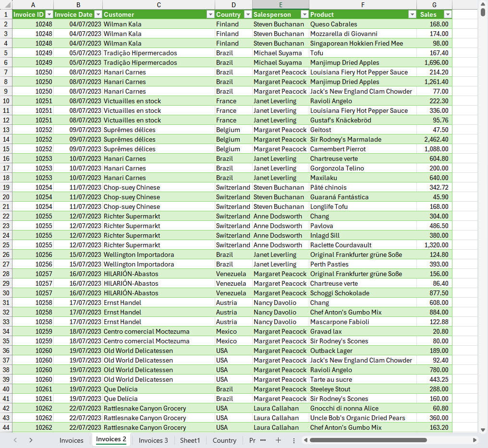
Task: Click the horizontal scrollbar right arrow
Action: (x=475, y=440)
